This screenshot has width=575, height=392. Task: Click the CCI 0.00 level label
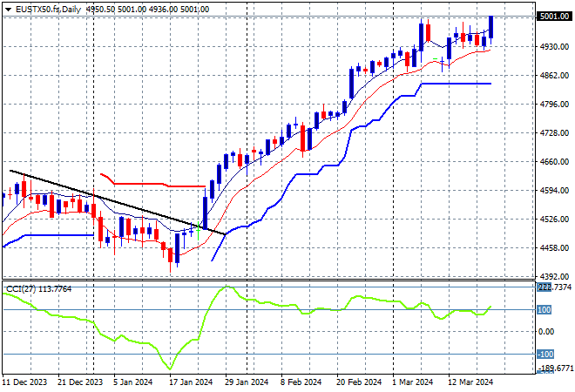tap(545, 332)
